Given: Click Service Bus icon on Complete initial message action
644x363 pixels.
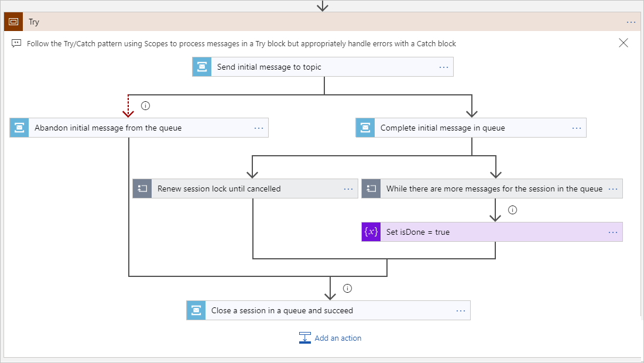Looking at the screenshot, I should tap(364, 128).
